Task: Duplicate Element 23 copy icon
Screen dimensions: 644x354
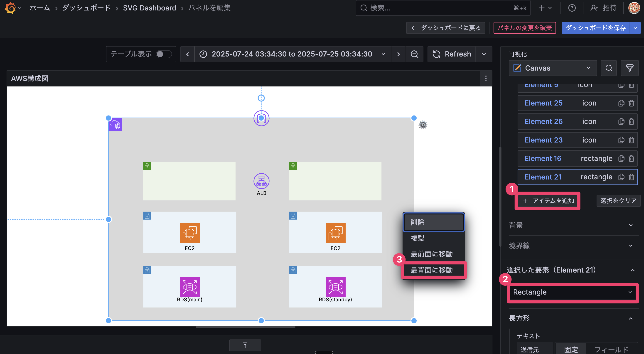Action: pos(621,140)
